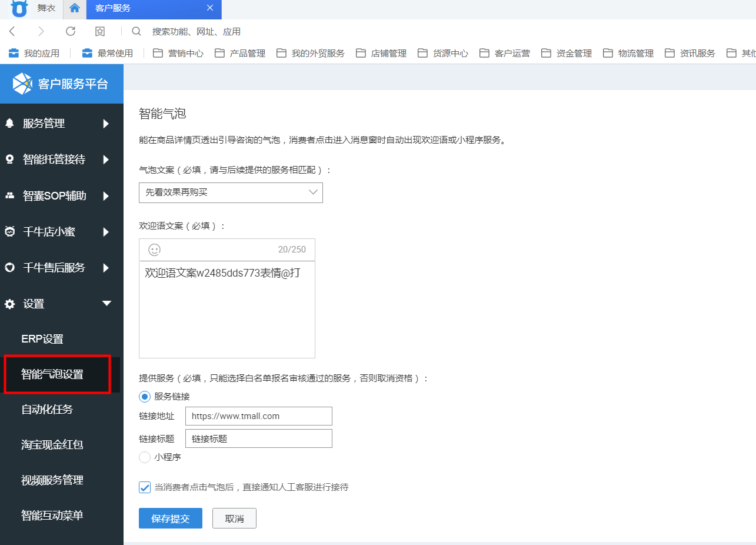Open the 先看效果再购买 bubble text dropdown
The image size is (756, 545).
tap(231, 192)
